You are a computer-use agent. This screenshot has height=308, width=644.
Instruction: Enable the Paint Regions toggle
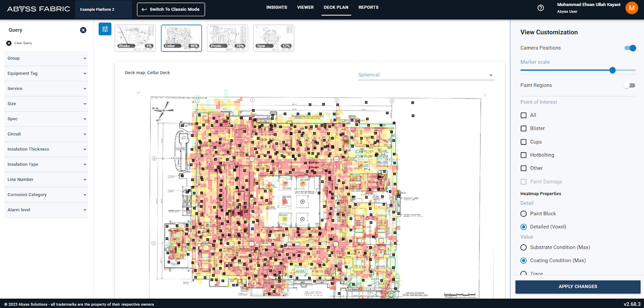click(629, 85)
